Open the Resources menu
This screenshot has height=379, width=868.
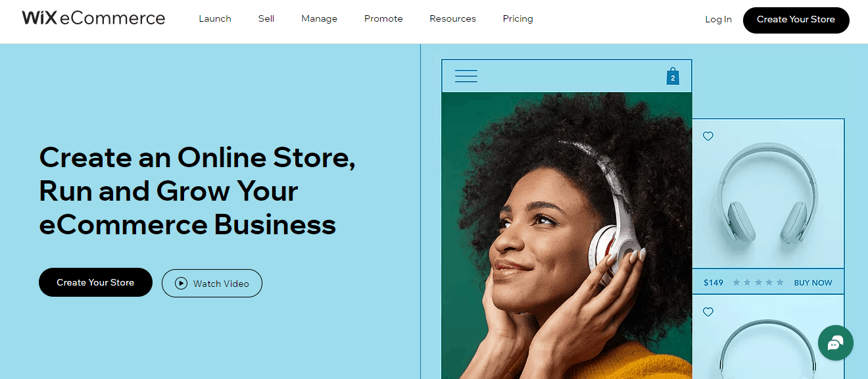pos(452,18)
